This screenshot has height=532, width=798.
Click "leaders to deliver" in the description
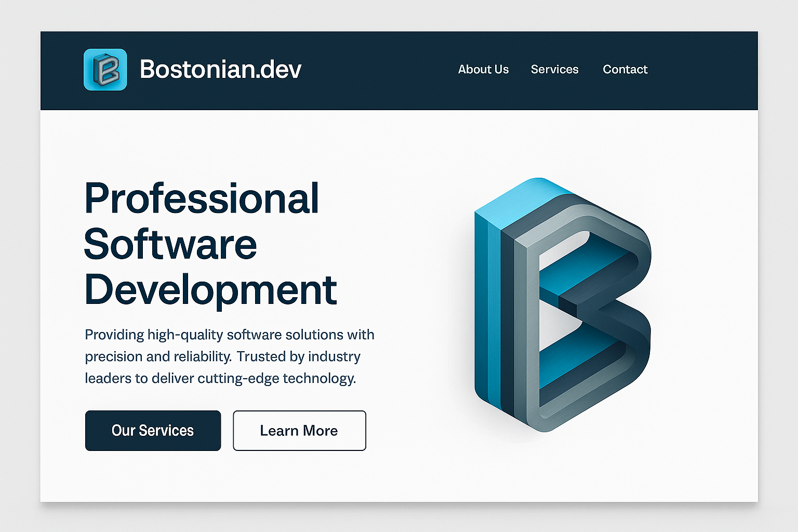tap(140, 379)
